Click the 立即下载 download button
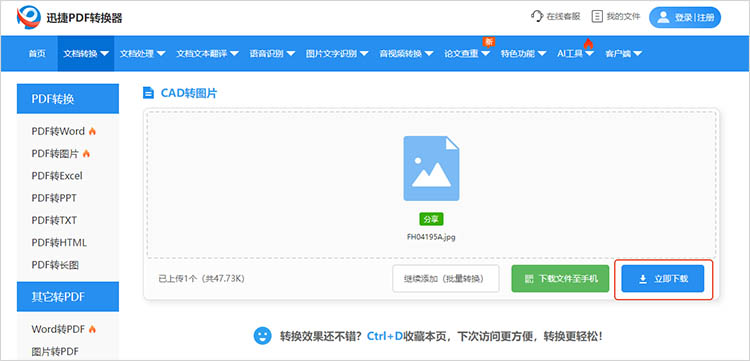750x361 pixels. (662, 279)
